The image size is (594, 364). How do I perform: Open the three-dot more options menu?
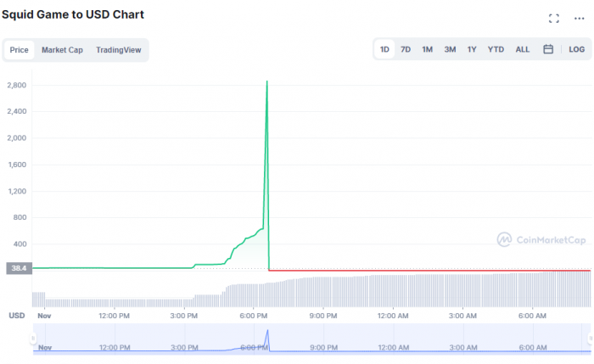(x=580, y=19)
